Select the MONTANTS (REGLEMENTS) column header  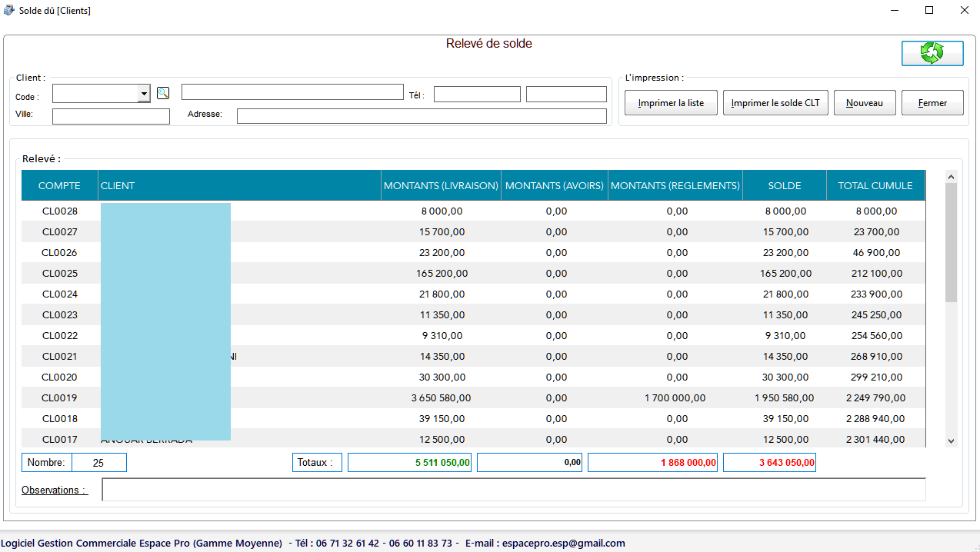tap(675, 185)
